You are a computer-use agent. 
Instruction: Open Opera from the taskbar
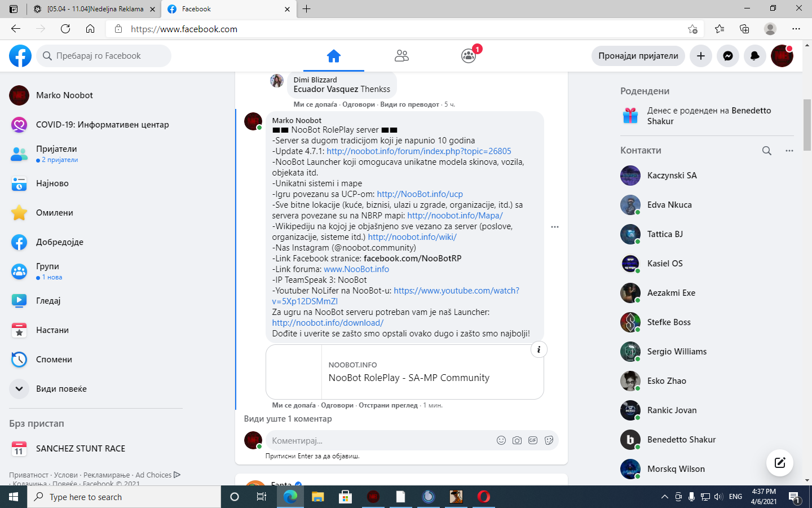click(x=484, y=497)
